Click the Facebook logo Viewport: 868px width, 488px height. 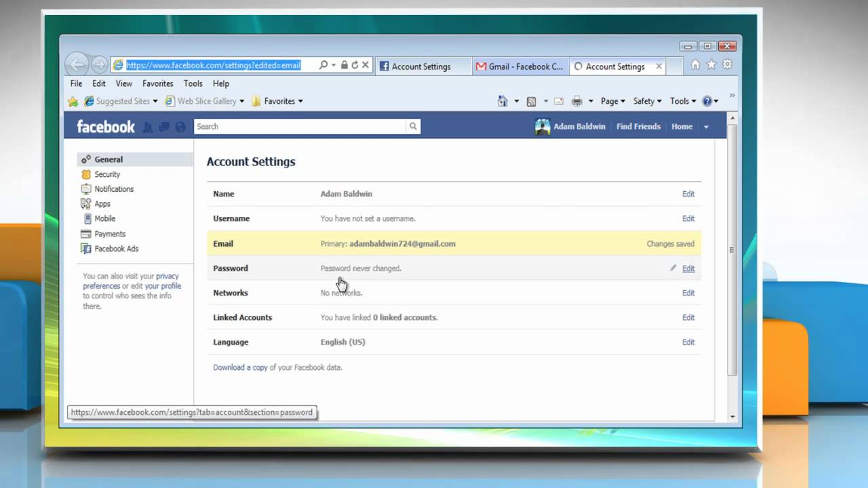coord(106,127)
